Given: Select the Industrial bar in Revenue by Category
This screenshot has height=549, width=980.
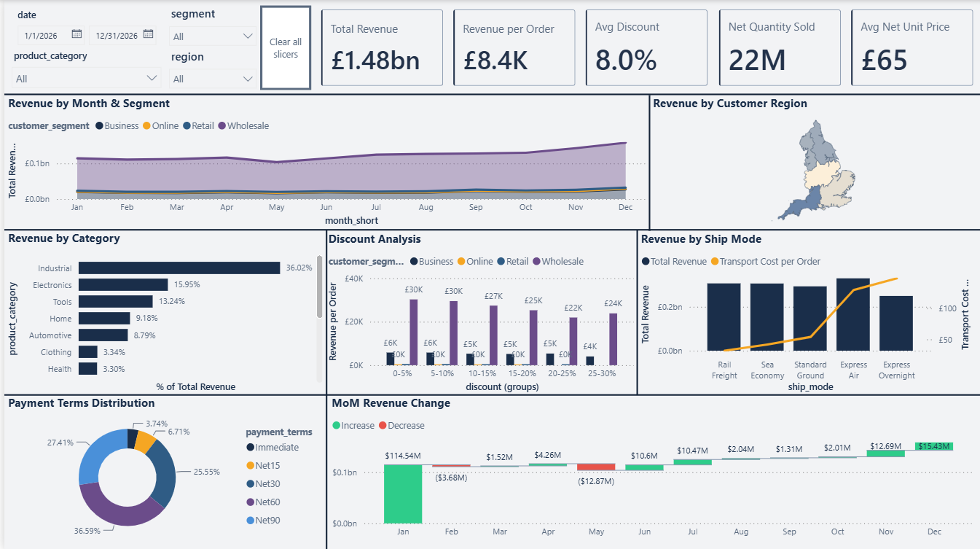Looking at the screenshot, I should (x=179, y=268).
